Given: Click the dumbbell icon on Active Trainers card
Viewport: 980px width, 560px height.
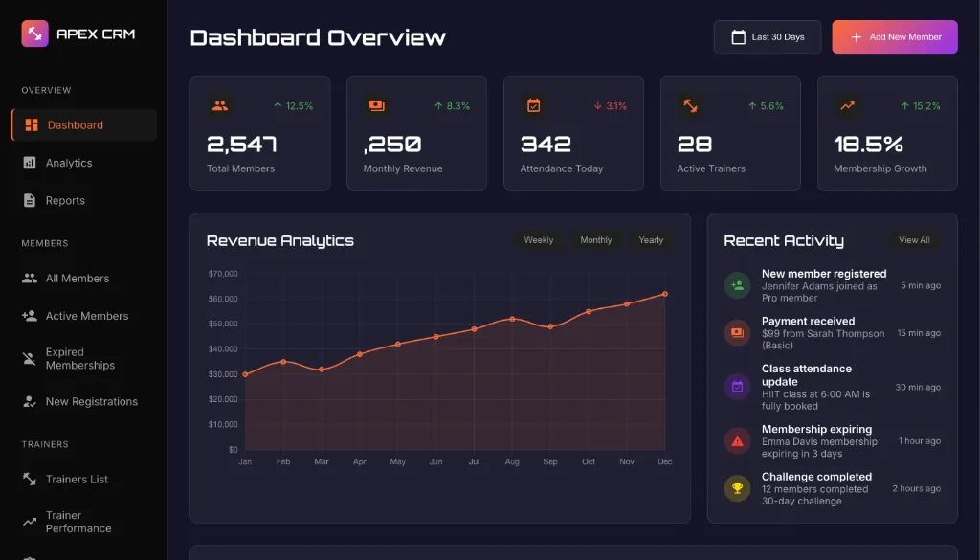Looking at the screenshot, I should [x=690, y=105].
